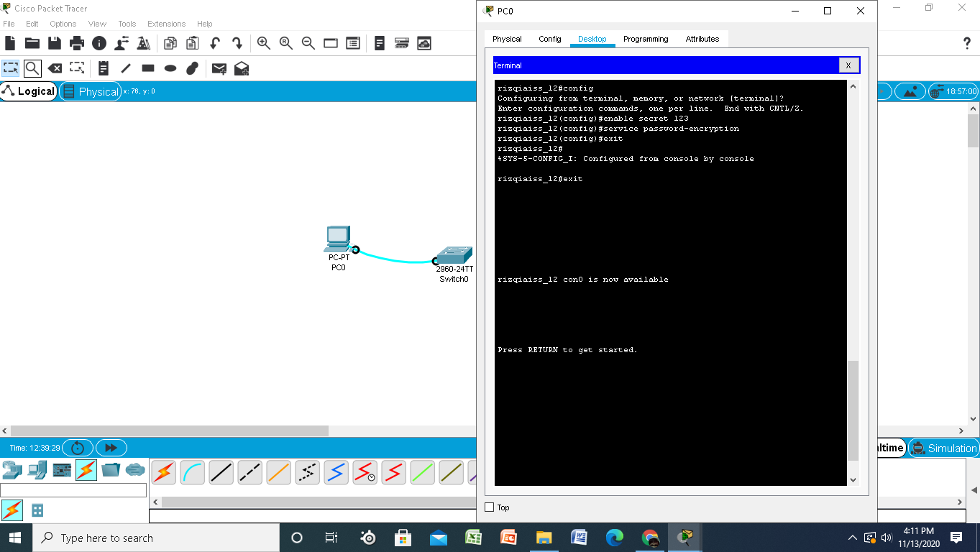Activate the Delete tool
This screenshot has width=980, height=552.
coord(55,68)
